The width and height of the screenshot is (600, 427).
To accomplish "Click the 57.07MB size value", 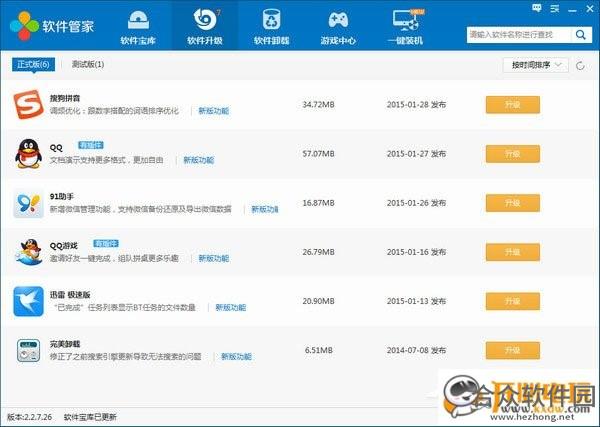I will (318, 154).
